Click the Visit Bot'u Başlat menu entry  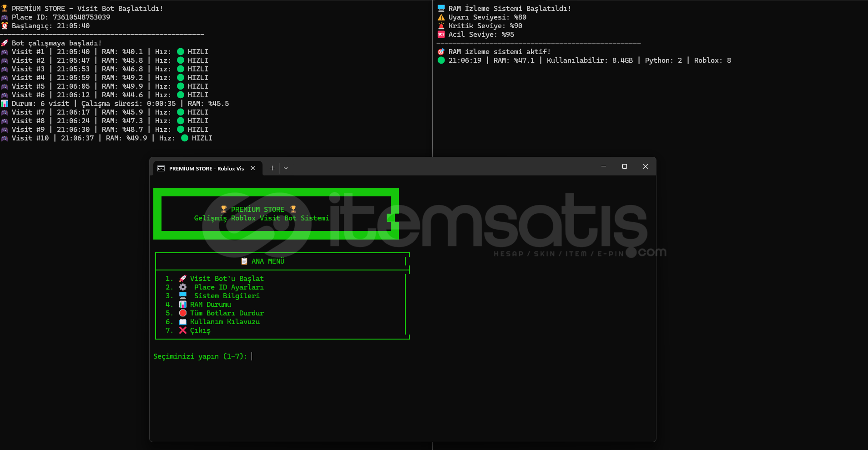[227, 279]
